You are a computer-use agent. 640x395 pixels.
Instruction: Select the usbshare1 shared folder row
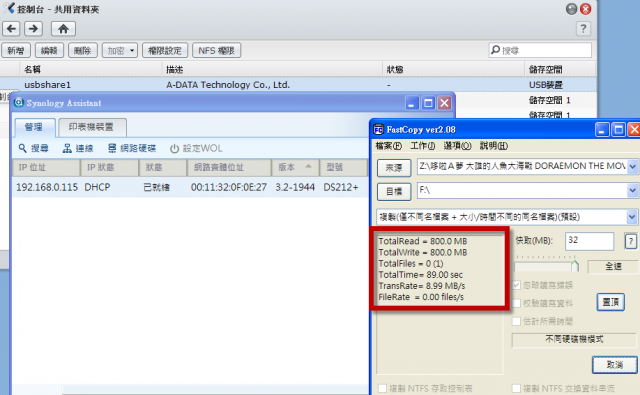coord(298,85)
